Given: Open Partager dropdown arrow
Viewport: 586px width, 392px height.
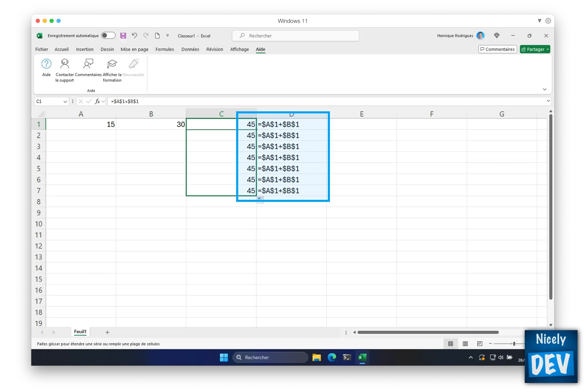Looking at the screenshot, I should pos(547,49).
